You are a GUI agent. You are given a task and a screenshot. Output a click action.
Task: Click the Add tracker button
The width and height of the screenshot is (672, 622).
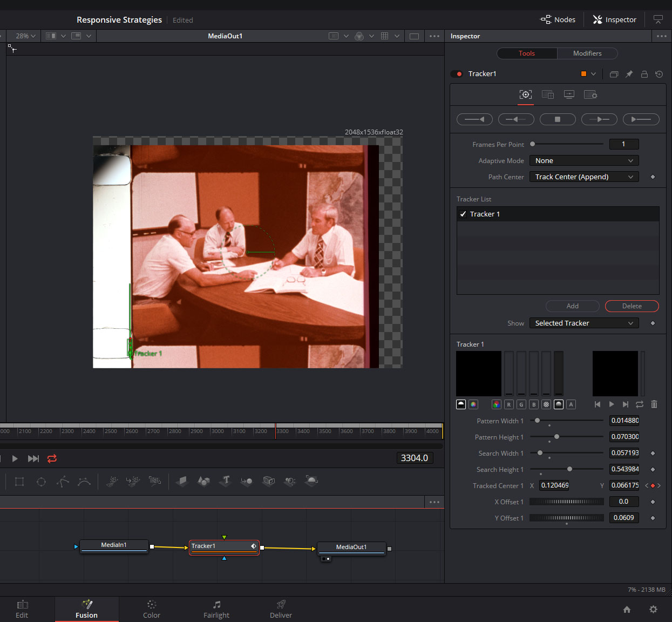573,306
